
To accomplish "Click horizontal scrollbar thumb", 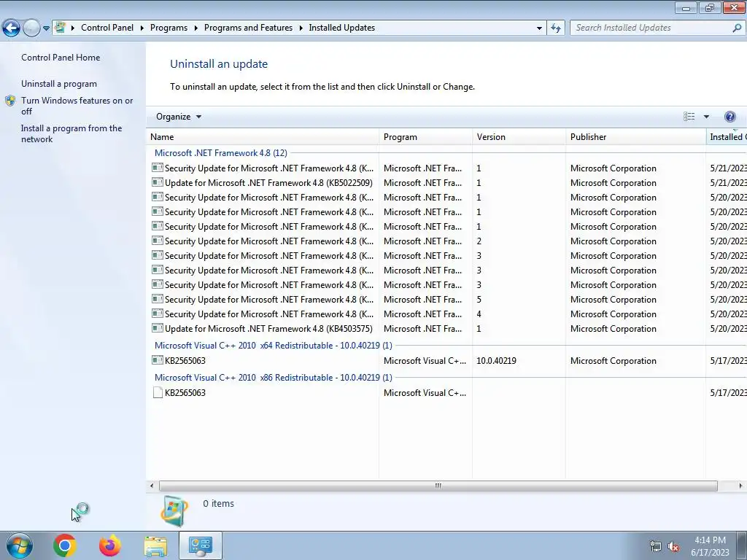I will 438,486.
